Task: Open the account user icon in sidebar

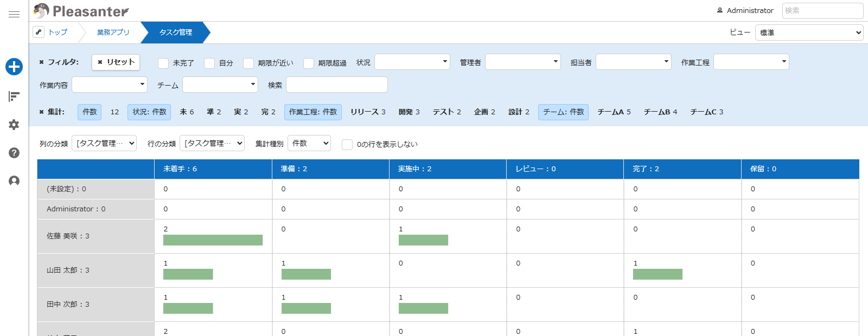Action: click(14, 180)
